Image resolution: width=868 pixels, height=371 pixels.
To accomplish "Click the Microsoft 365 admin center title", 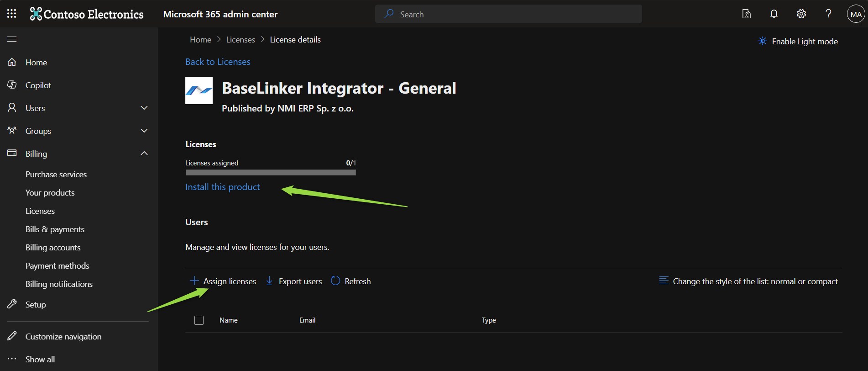I will [x=220, y=14].
